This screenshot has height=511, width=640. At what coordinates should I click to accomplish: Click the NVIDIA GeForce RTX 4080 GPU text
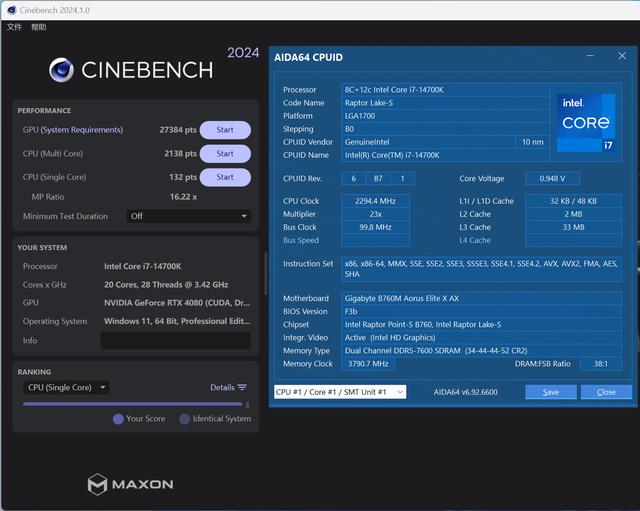[x=177, y=303]
